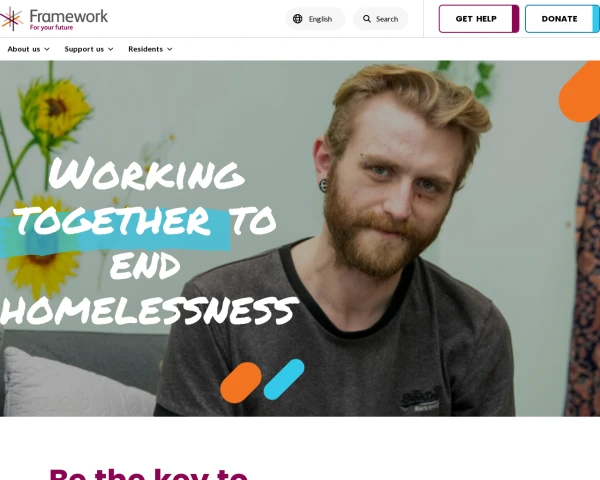Click the GET HELP button
The width and height of the screenshot is (600, 480).
pyautogui.click(x=479, y=19)
